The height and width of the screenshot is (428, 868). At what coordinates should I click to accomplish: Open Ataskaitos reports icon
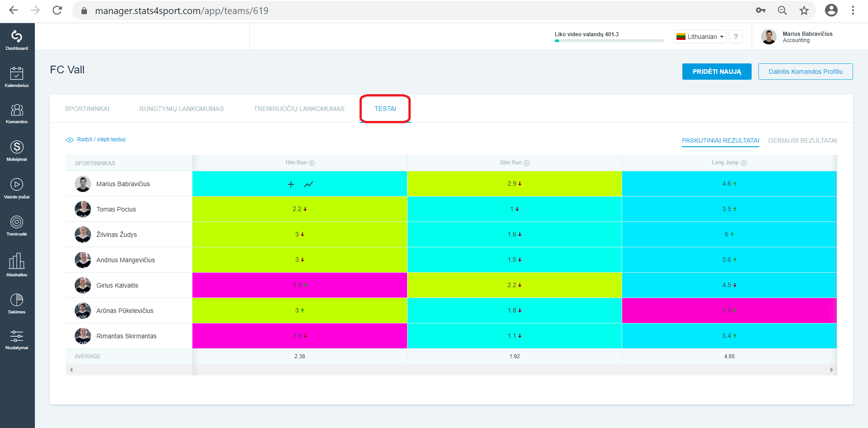[x=17, y=264]
